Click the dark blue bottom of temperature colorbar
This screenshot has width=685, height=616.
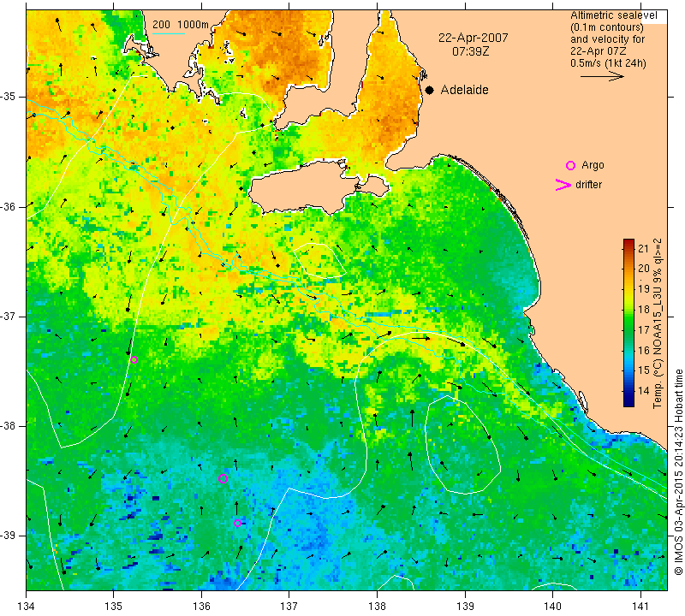(628, 402)
